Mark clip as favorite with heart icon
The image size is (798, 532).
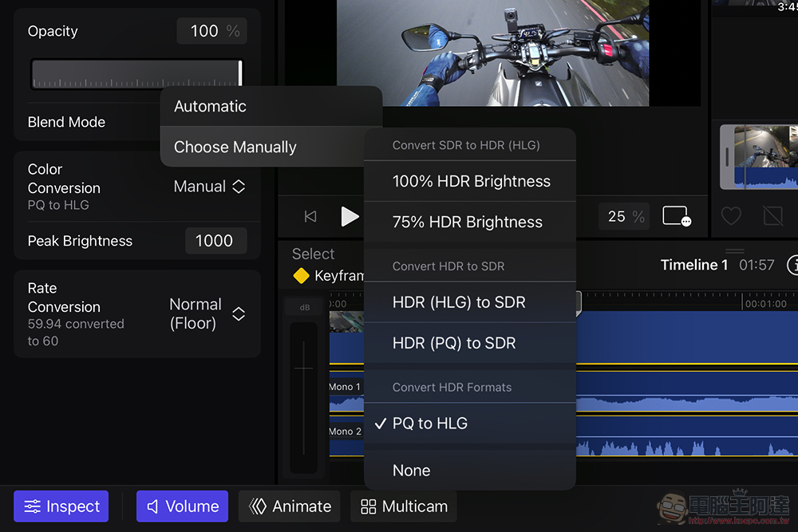click(731, 217)
